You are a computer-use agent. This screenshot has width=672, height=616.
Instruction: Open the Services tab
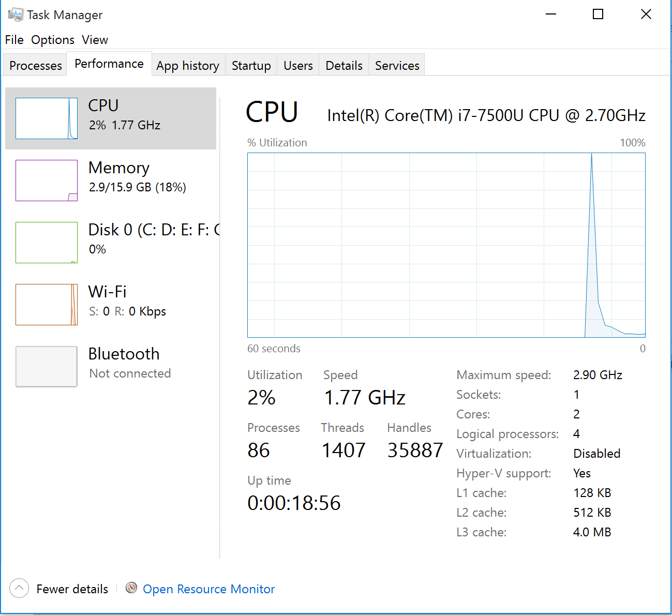point(397,65)
